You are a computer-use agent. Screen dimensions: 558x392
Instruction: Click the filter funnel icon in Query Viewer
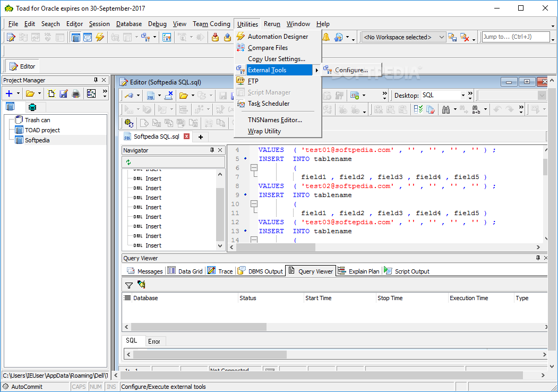pos(129,285)
